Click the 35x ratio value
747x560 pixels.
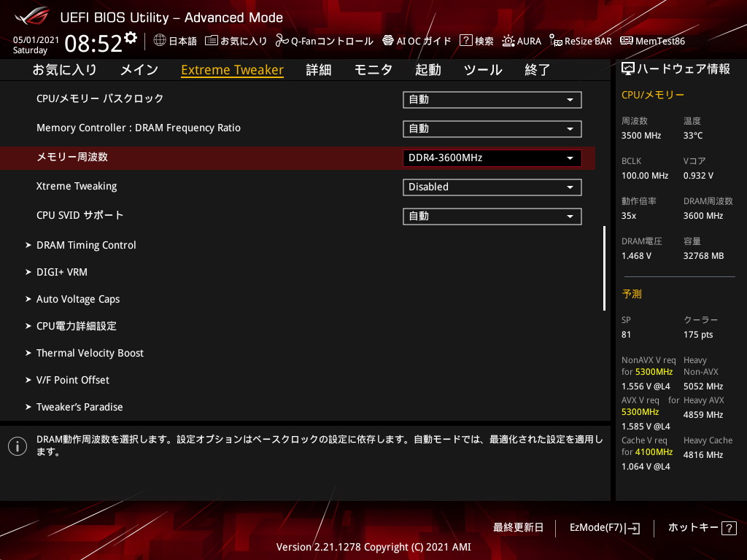pyautogui.click(x=629, y=216)
